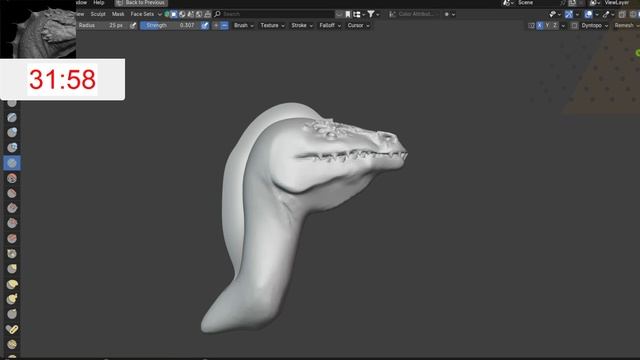Open symmetry options dropdown after Z
The height and width of the screenshot is (360, 640).
[x=563, y=25]
